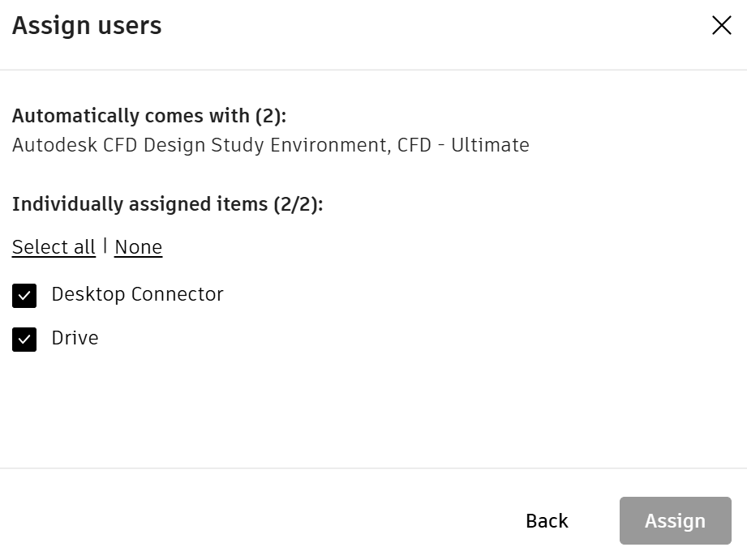The image size is (747, 560).
Task: Close the Assign users dialog
Action: pyautogui.click(x=721, y=25)
